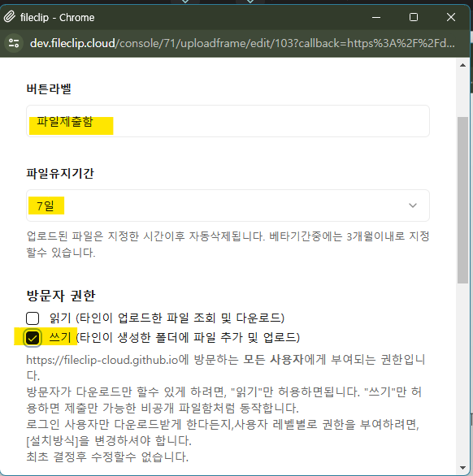Click the [설치방식]을 변경하셔야 합니다 text
Viewport: 473px width, 476px height.
pos(109,440)
